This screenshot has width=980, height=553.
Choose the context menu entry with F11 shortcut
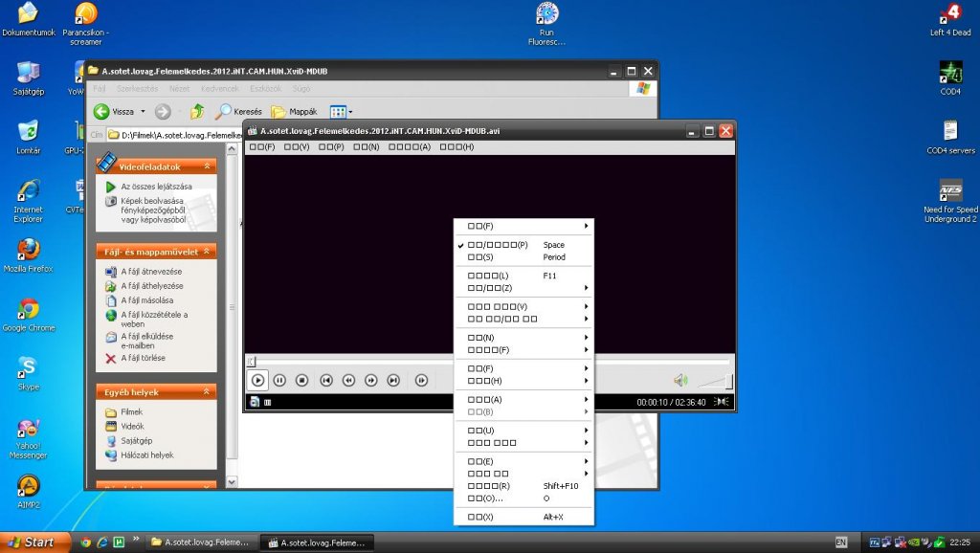pyautogui.click(x=523, y=276)
